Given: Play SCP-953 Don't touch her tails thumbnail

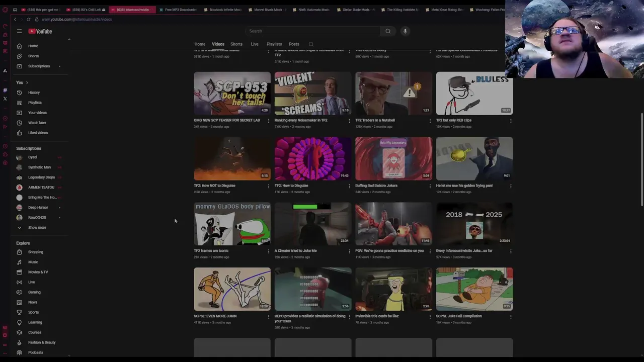Looking at the screenshot, I should tap(232, 94).
